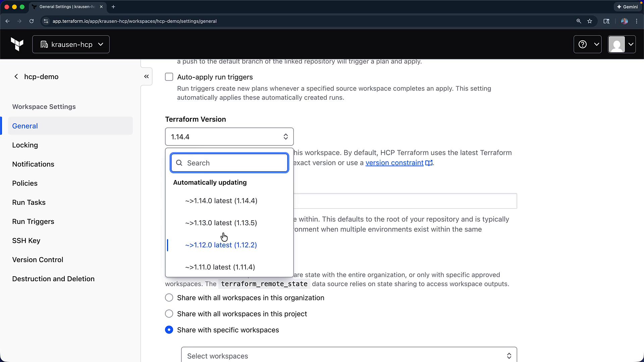Open the krausen-hcp organization switcher

[x=71, y=44]
